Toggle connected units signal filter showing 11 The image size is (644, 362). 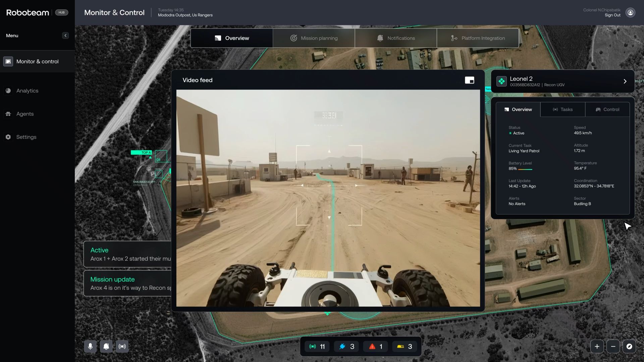click(317, 346)
